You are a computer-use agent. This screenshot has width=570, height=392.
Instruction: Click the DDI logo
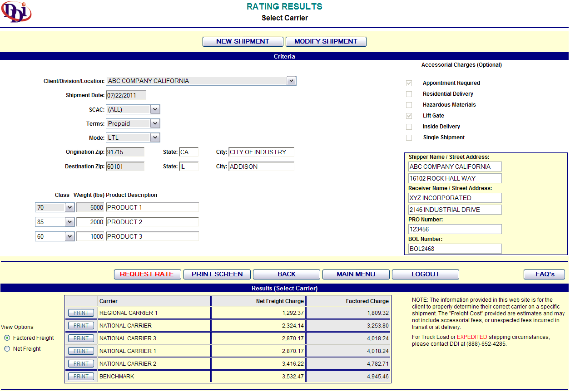point(17,12)
